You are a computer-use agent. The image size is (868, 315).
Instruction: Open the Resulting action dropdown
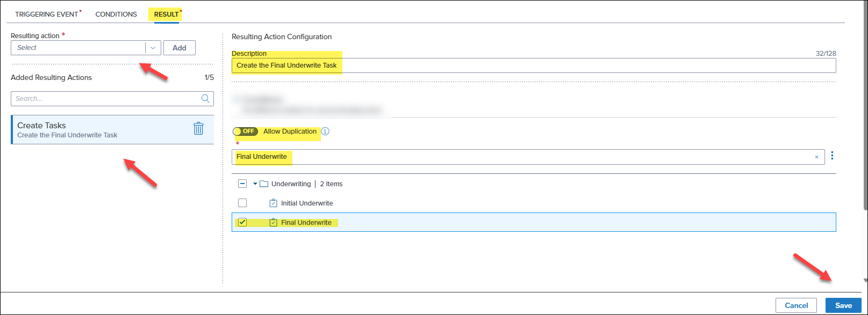[x=153, y=48]
